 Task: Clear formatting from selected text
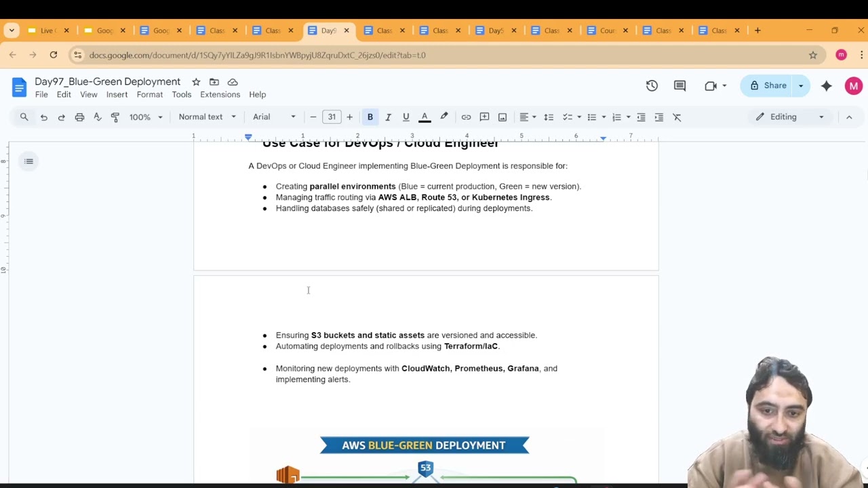[677, 117]
